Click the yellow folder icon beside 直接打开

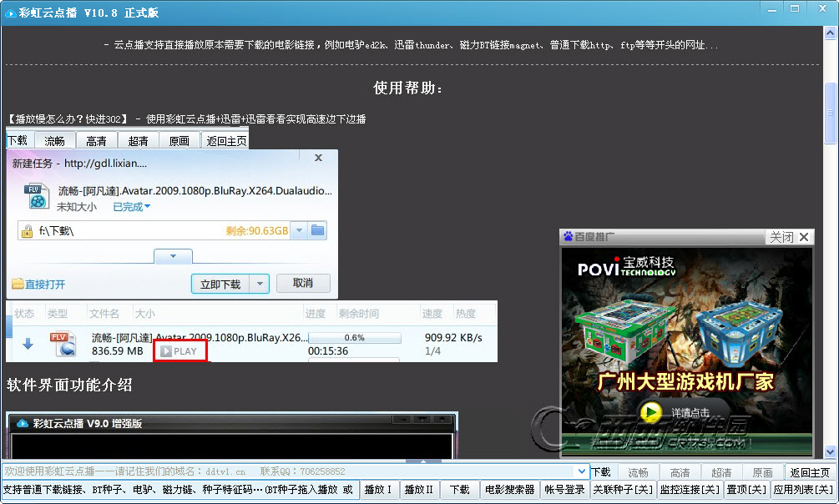18,284
